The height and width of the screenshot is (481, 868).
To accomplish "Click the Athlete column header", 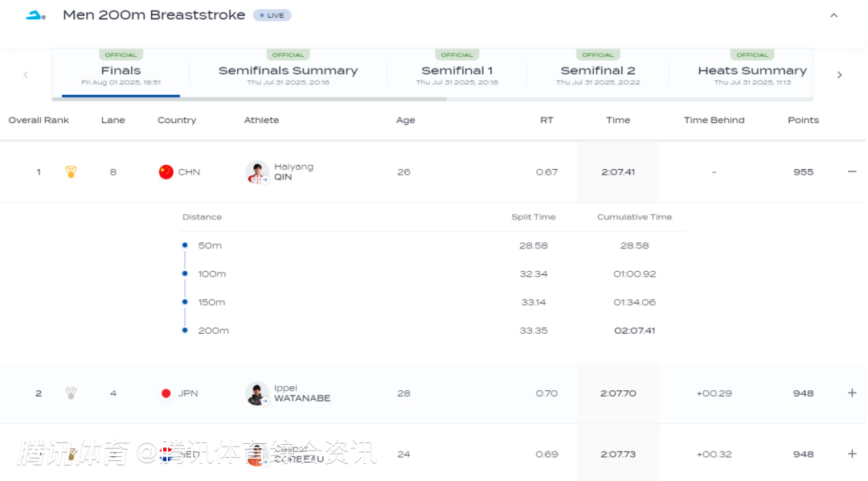I will pyautogui.click(x=261, y=121).
